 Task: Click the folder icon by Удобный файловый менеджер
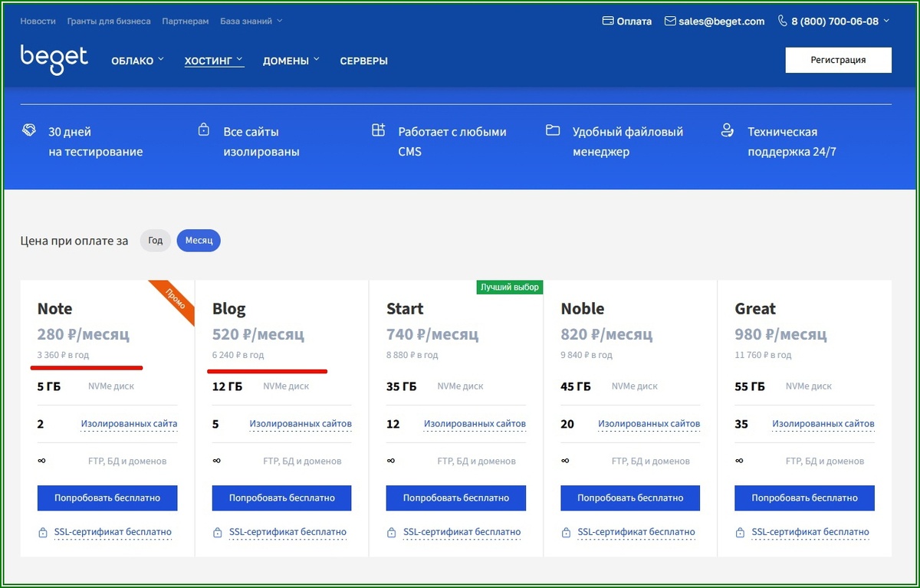pos(553,130)
